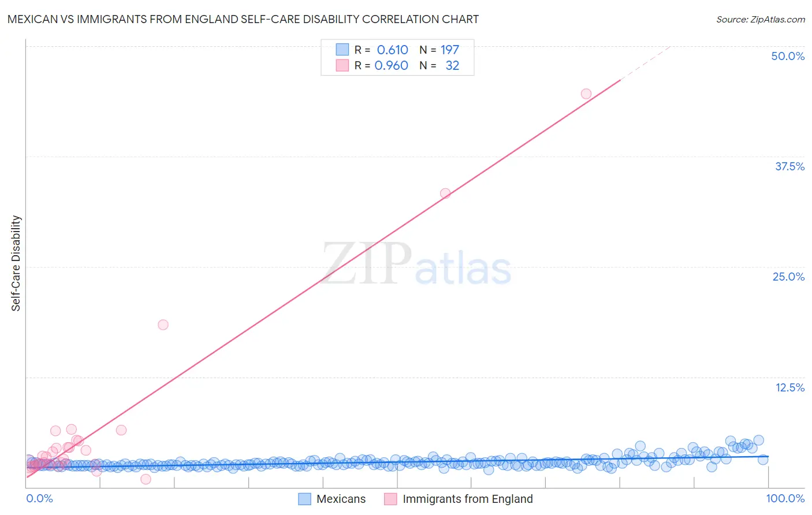Click the 100.0% x-axis tick label
The height and width of the screenshot is (515, 812).
coord(785,498)
